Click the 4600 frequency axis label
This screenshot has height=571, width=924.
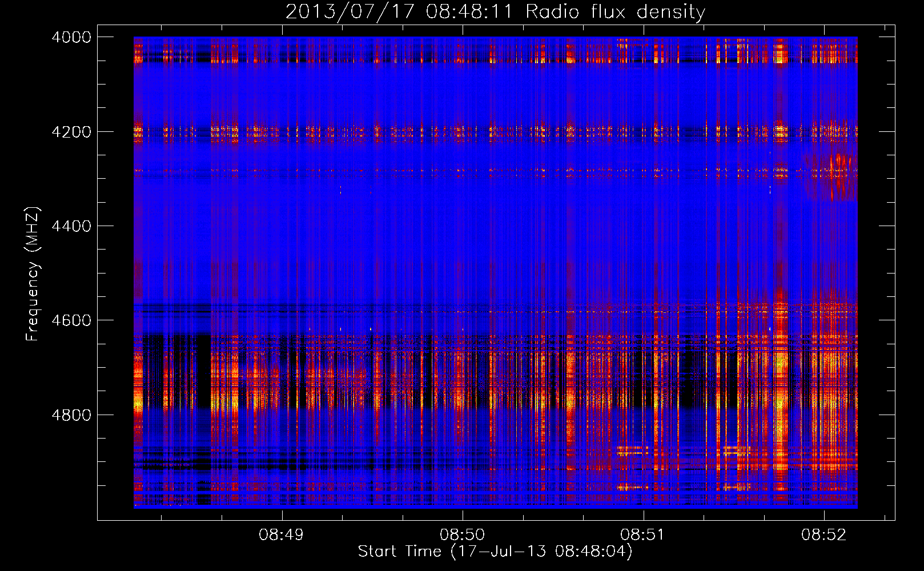(71, 320)
